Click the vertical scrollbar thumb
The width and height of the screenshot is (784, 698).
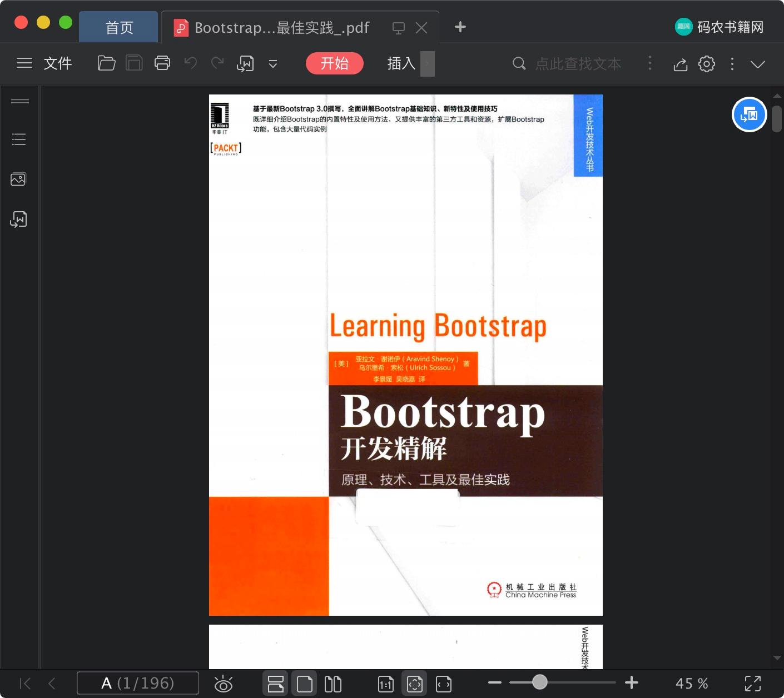tap(777, 118)
